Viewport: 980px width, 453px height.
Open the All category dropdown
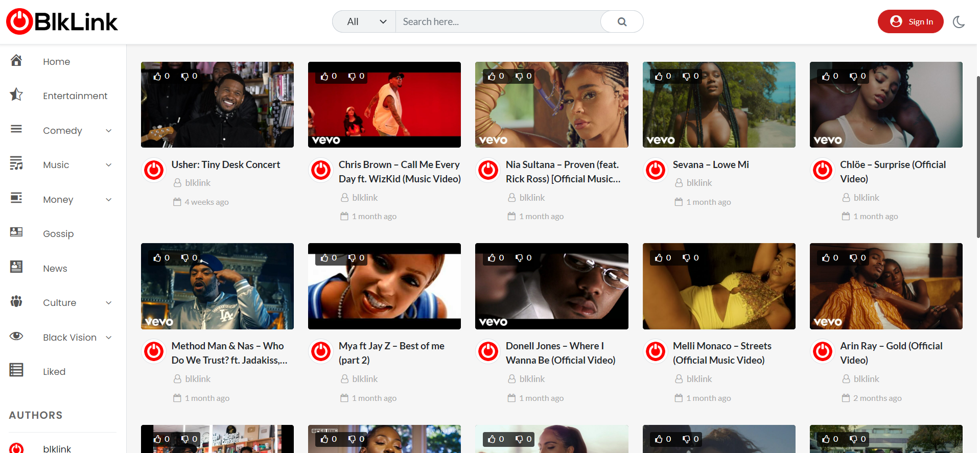(x=364, y=21)
